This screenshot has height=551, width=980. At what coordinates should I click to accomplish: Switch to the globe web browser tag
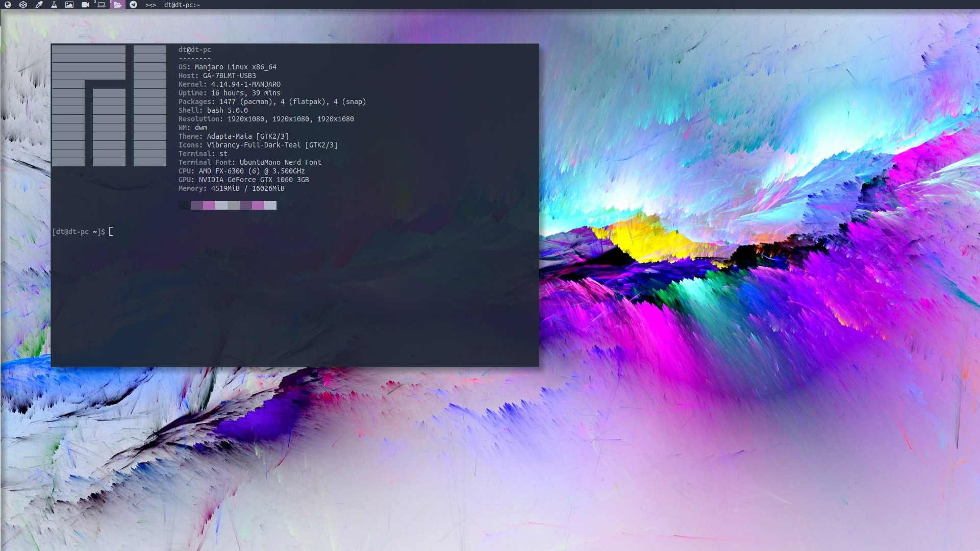pyautogui.click(x=8, y=5)
